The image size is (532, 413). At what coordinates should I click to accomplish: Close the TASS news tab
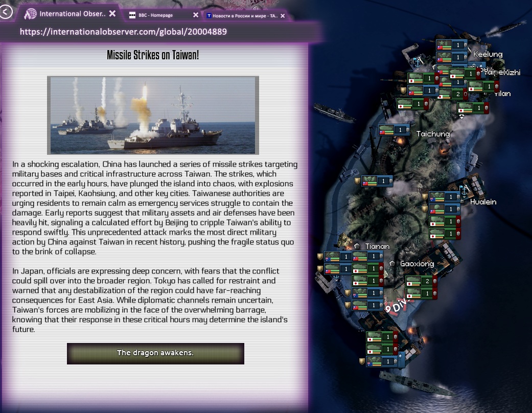(283, 16)
